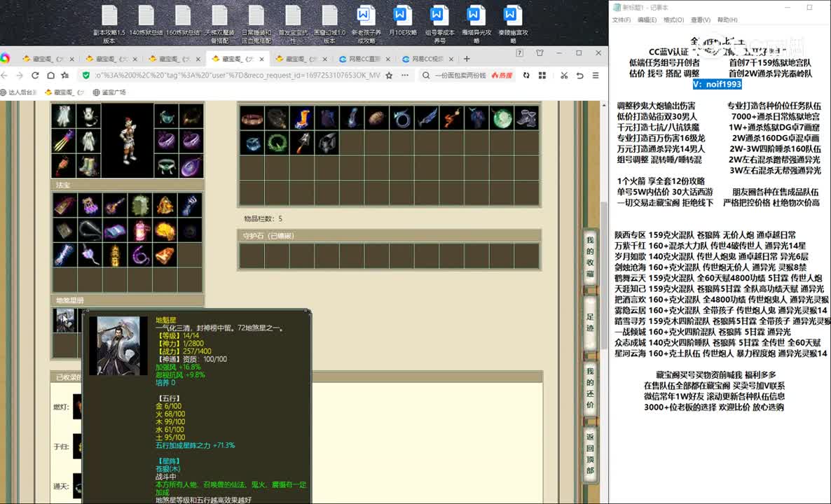The width and height of the screenshot is (831, 504).
Task: Click the character model preview
Action: pyautogui.click(x=128, y=140)
